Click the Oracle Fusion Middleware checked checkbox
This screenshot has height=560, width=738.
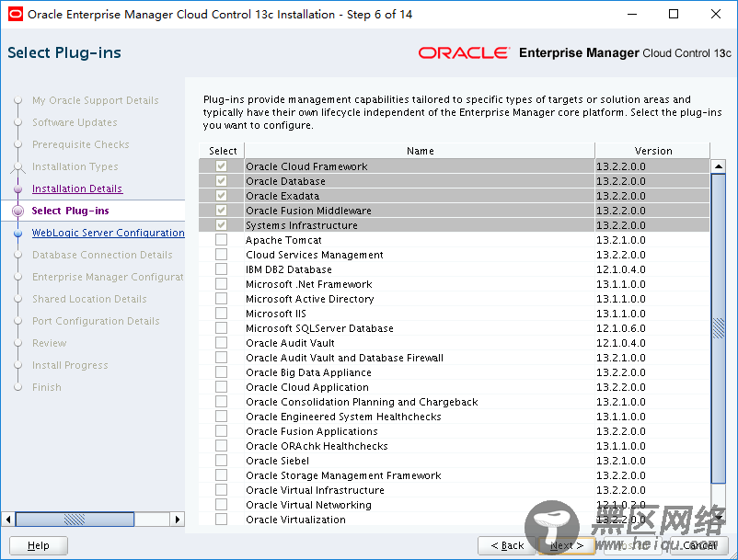point(221,211)
